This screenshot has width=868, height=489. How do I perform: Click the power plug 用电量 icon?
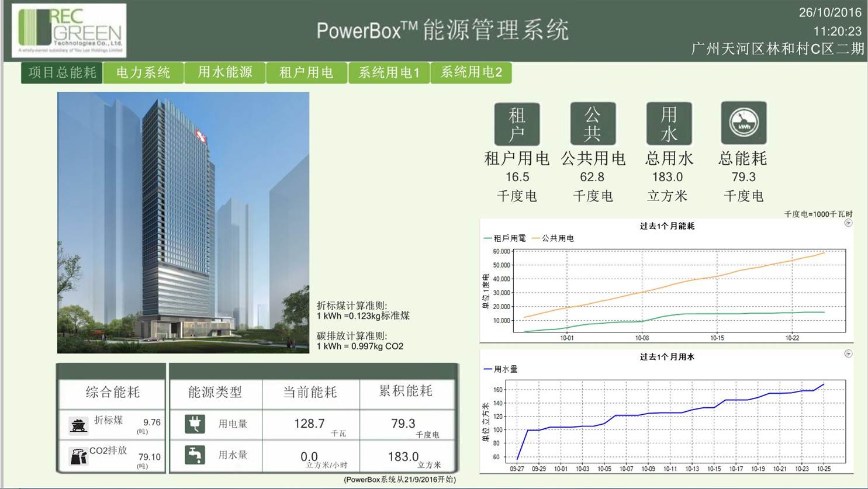195,424
